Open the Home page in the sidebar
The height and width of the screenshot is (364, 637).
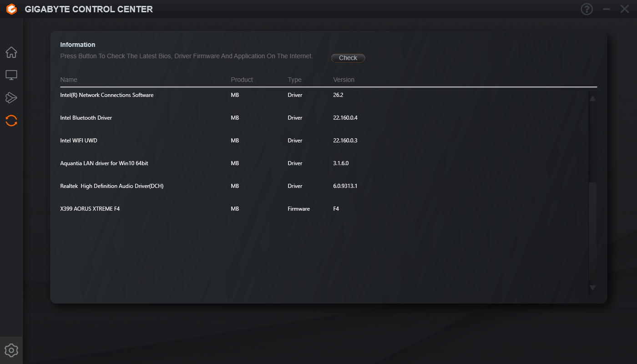(11, 52)
